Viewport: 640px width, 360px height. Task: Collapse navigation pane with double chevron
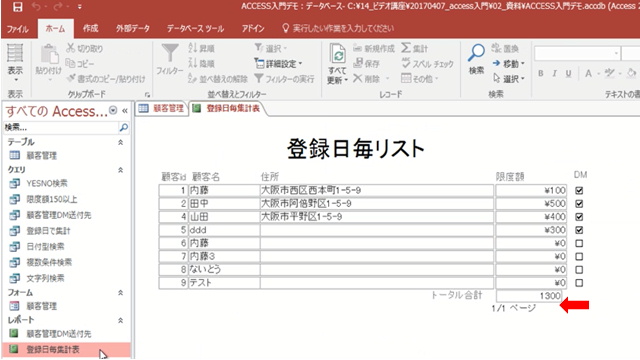pyautogui.click(x=125, y=111)
